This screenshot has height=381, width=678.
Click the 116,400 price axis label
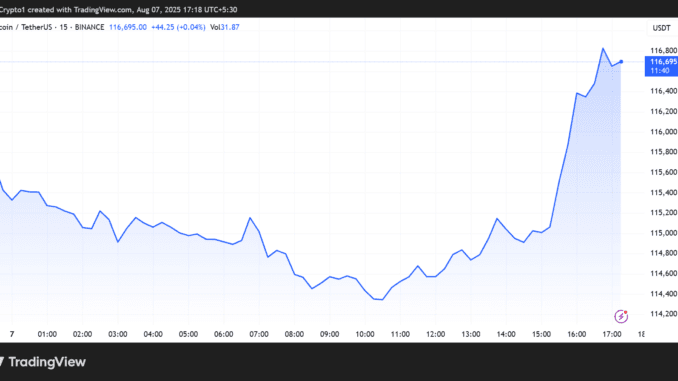point(664,91)
